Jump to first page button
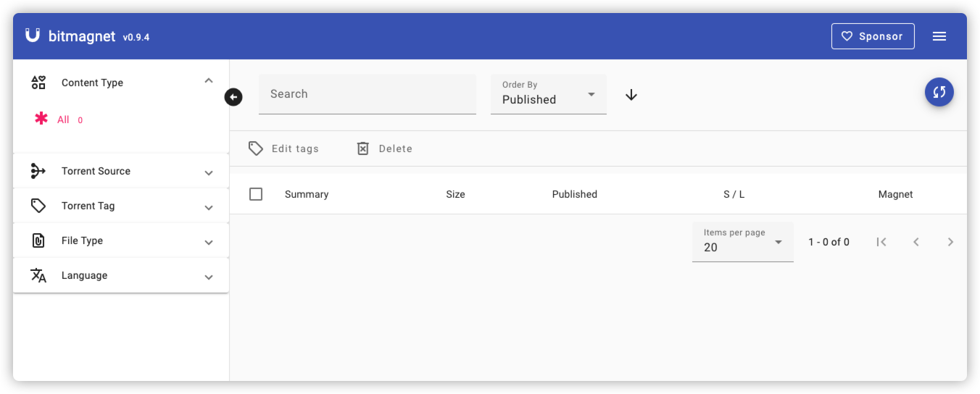 (x=881, y=242)
